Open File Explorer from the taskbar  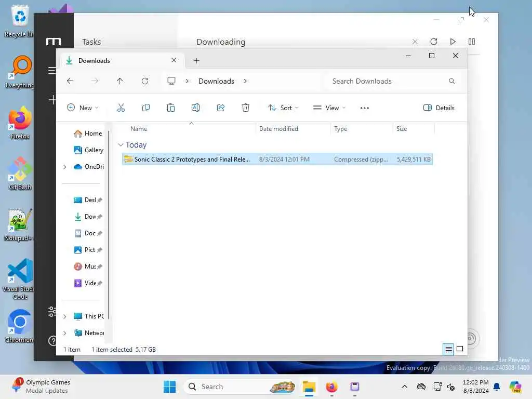click(x=309, y=387)
